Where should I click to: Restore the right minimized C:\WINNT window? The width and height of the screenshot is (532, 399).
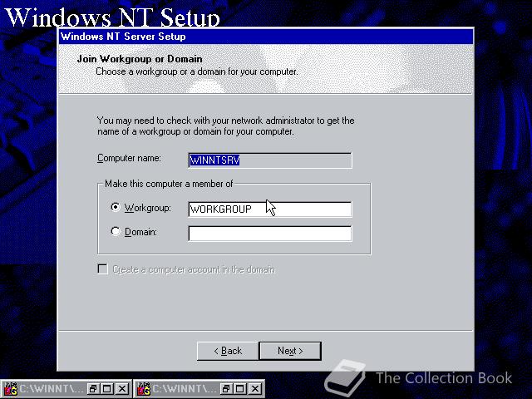click(x=226, y=389)
